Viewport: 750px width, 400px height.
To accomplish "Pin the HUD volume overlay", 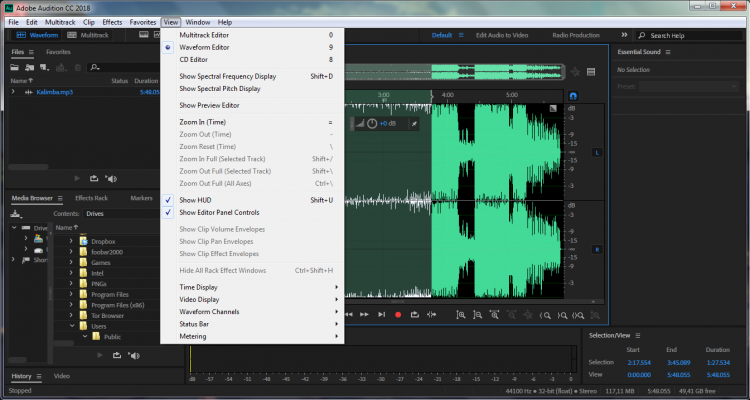I will pyautogui.click(x=413, y=123).
